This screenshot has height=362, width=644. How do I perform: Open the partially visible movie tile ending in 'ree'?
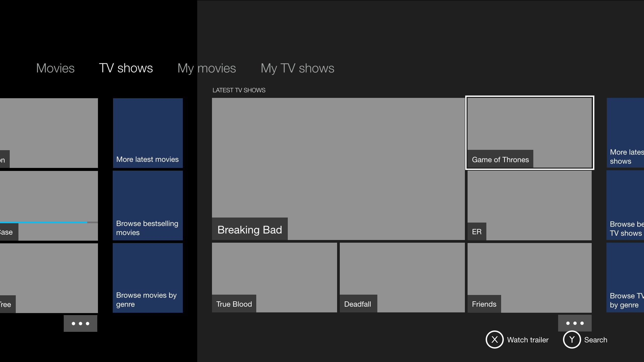pyautogui.click(x=49, y=278)
